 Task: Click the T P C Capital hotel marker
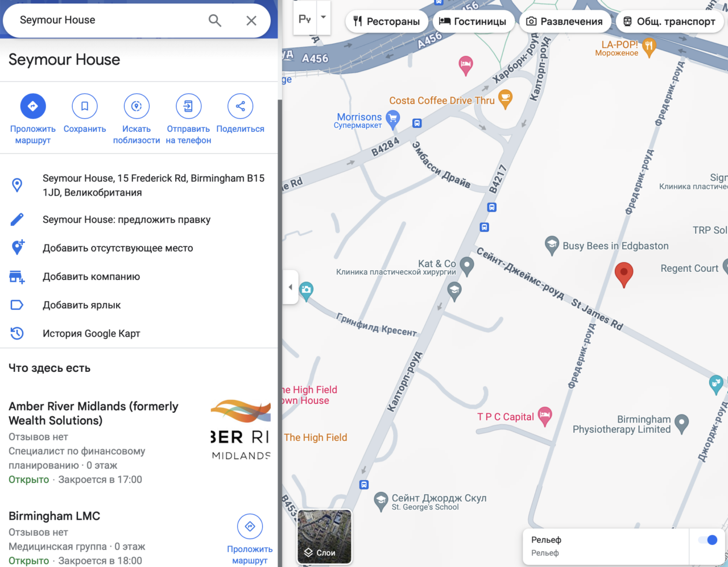coord(545,416)
